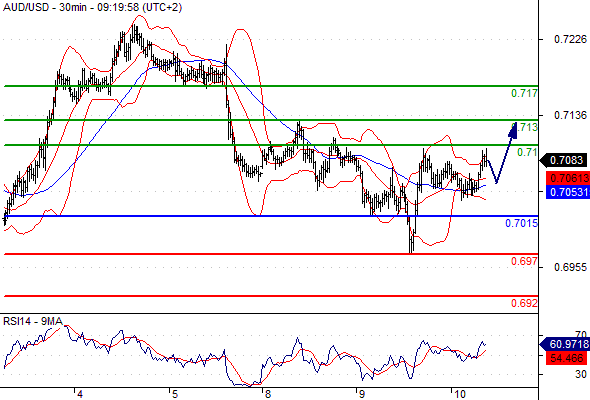
Task: Click the RSI value tag 60.9718
Action: click(565, 344)
